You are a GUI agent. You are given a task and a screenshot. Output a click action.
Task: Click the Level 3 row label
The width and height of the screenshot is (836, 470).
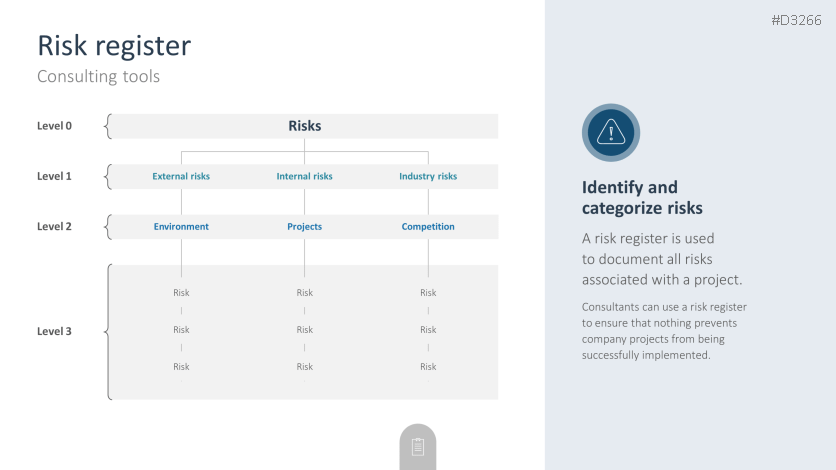click(x=54, y=331)
